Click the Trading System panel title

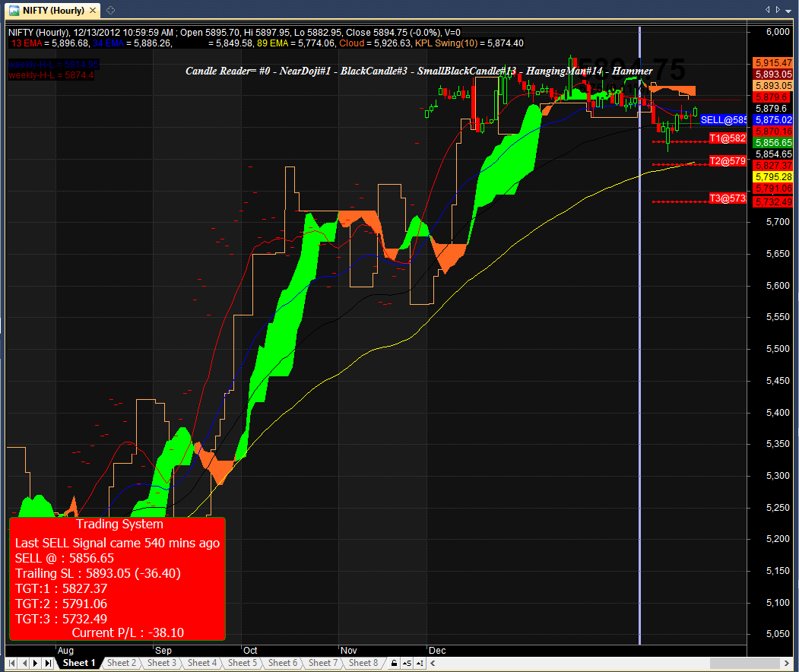pos(120,525)
